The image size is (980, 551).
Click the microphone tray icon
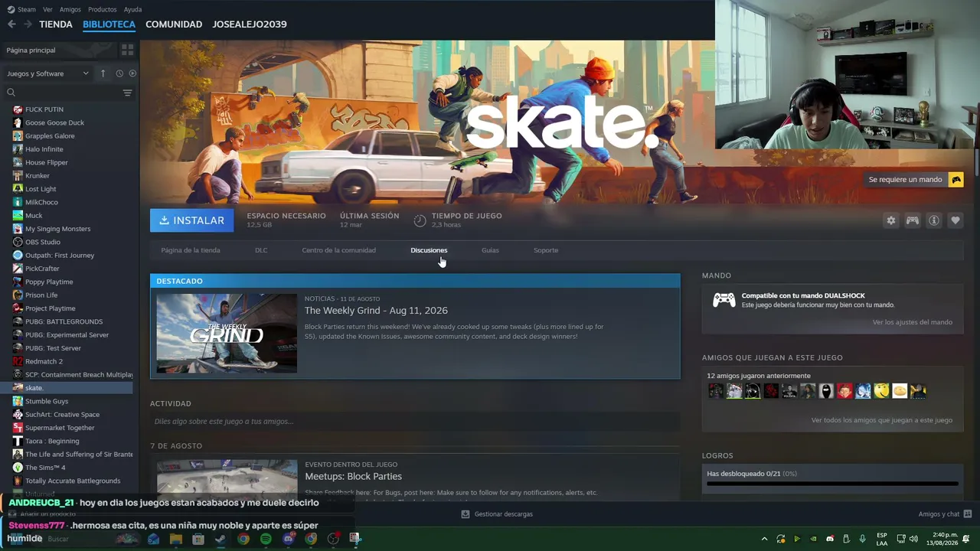tap(863, 539)
